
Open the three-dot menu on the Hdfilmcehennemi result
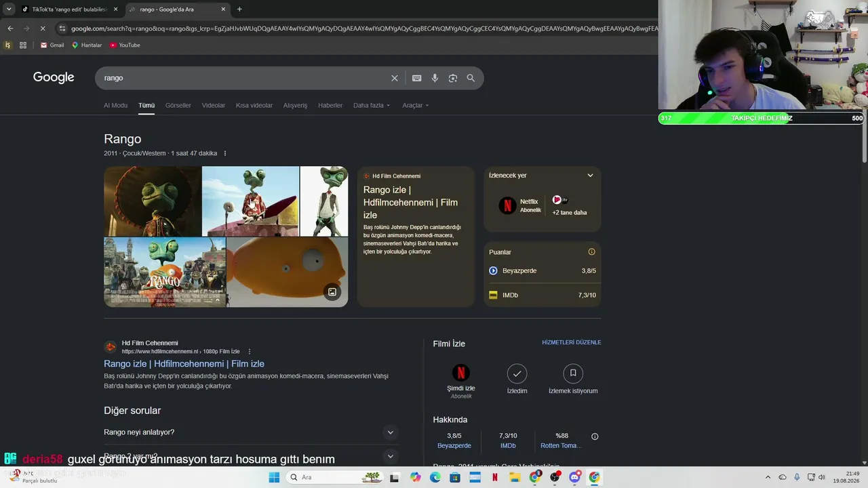250,352
